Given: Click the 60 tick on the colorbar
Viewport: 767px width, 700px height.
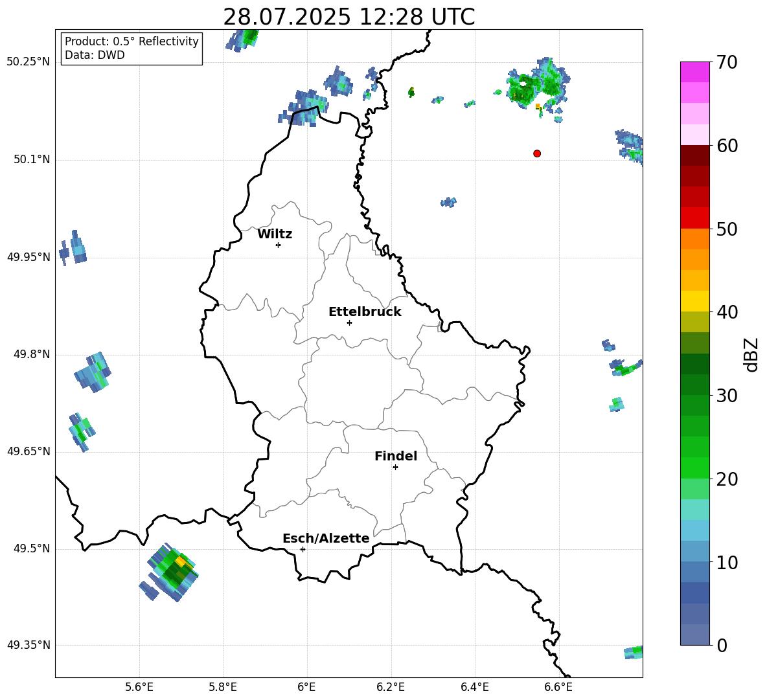Looking at the screenshot, I should 727,146.
